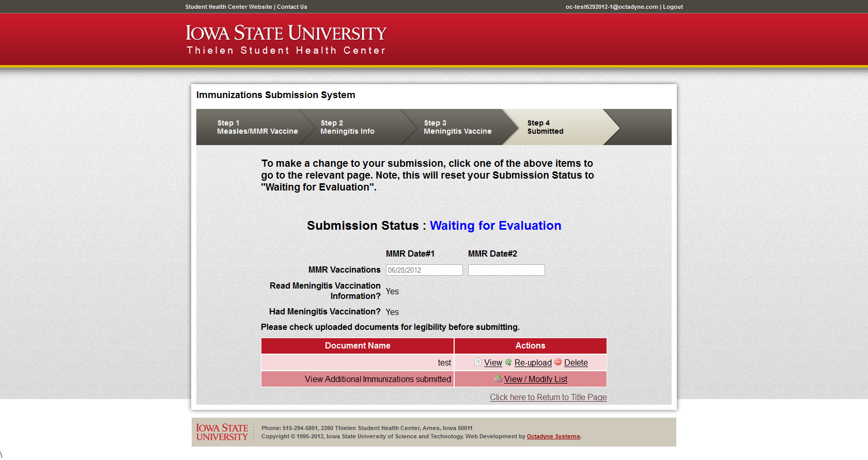This screenshot has width=868, height=460.
Task: Open the View / Modify List link
Action: [x=536, y=379]
